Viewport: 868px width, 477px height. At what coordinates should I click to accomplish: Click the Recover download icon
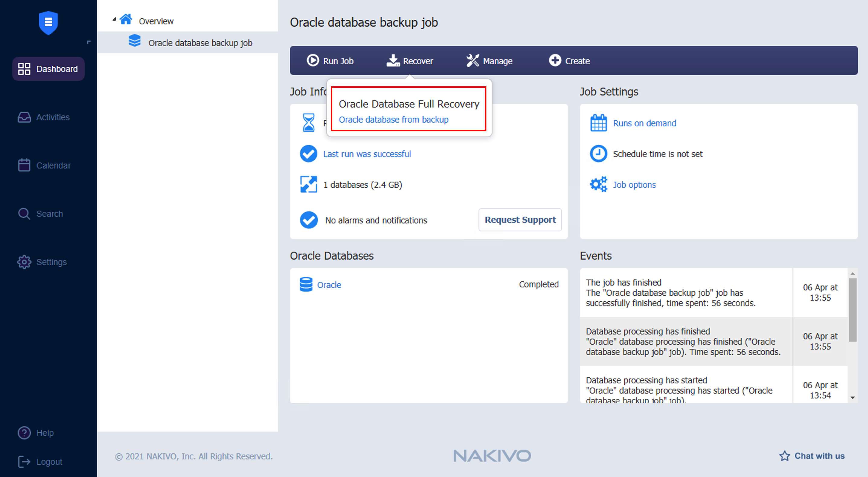coord(393,60)
